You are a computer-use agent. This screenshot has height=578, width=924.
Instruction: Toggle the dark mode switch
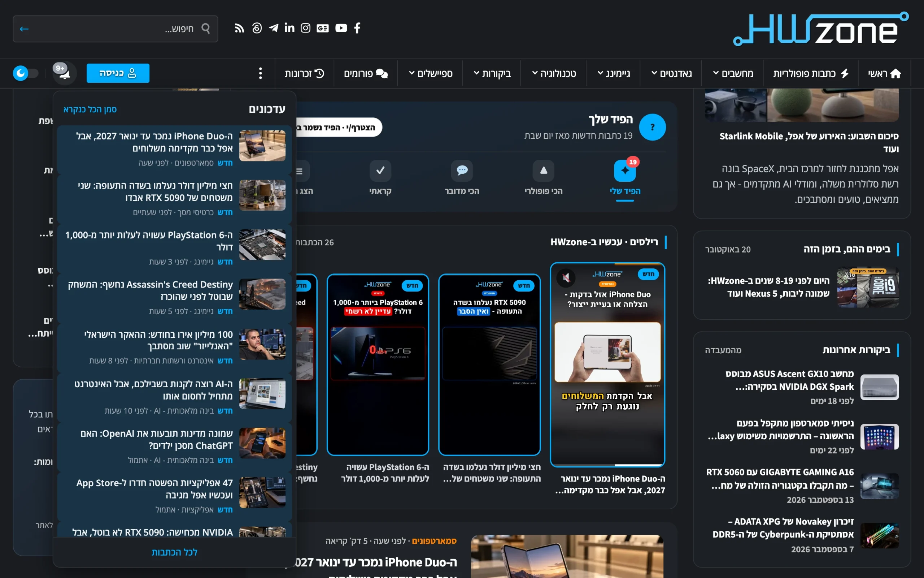[x=26, y=73]
